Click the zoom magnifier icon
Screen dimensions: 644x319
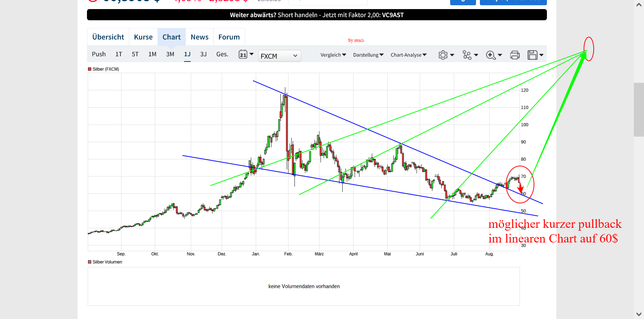click(x=491, y=55)
